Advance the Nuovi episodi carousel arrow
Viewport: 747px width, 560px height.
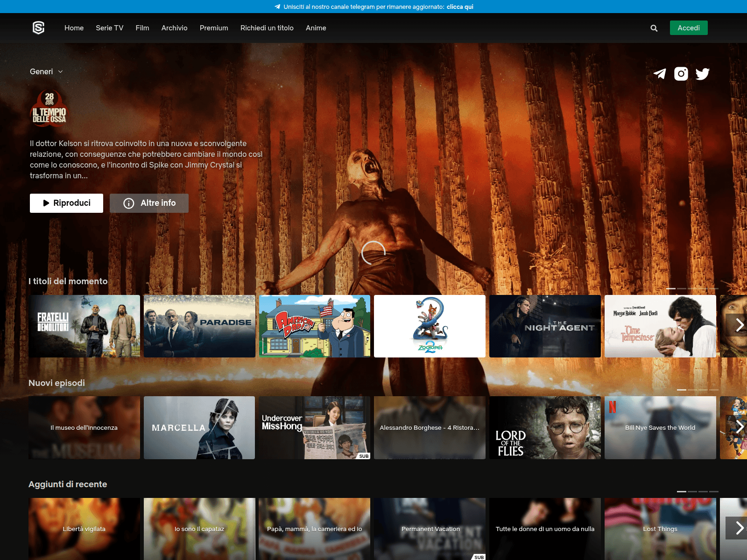[x=740, y=427]
